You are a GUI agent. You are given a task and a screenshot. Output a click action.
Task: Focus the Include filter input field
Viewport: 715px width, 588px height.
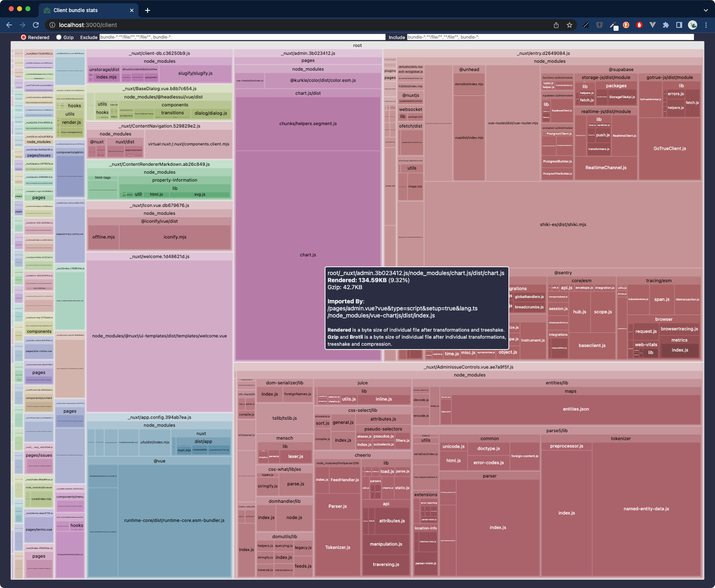(x=550, y=37)
